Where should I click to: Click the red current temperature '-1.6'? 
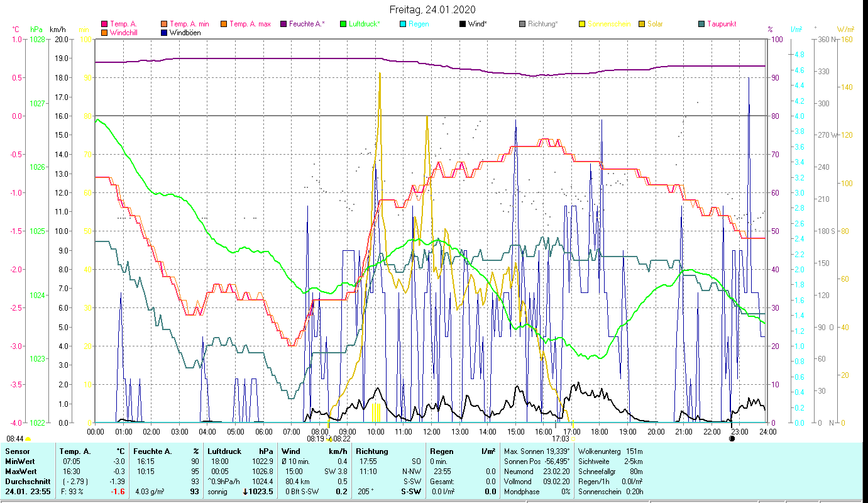pyautogui.click(x=118, y=492)
